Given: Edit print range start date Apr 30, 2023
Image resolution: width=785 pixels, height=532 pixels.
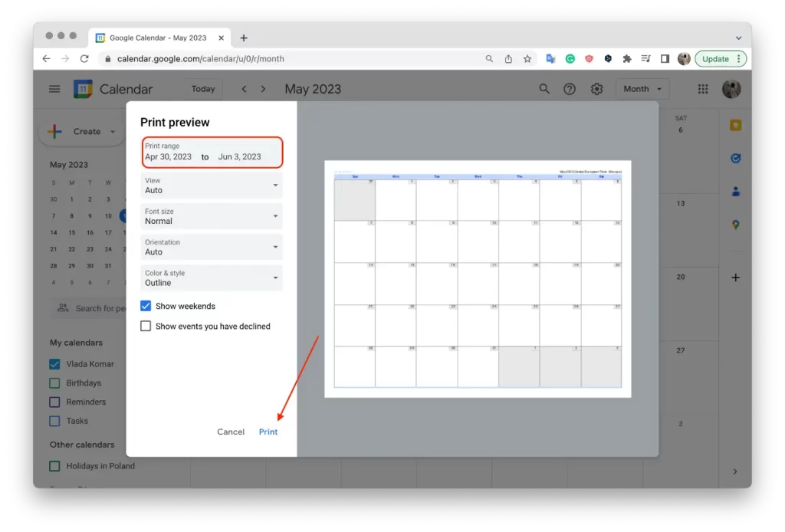Looking at the screenshot, I should click(168, 156).
